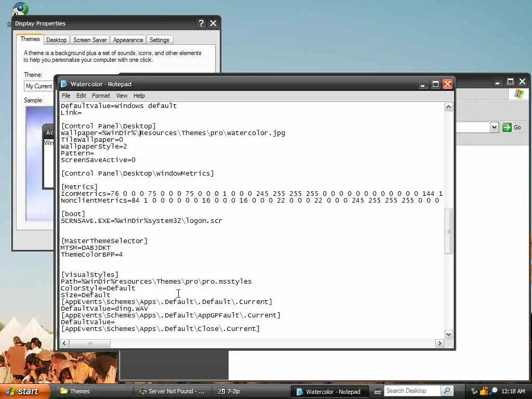Close the Display Properties dialog
This screenshot has height=399, width=532.
tap(213, 23)
